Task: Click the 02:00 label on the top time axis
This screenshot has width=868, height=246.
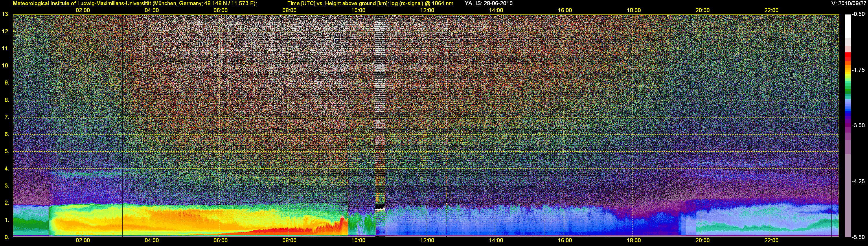Action: [83, 10]
